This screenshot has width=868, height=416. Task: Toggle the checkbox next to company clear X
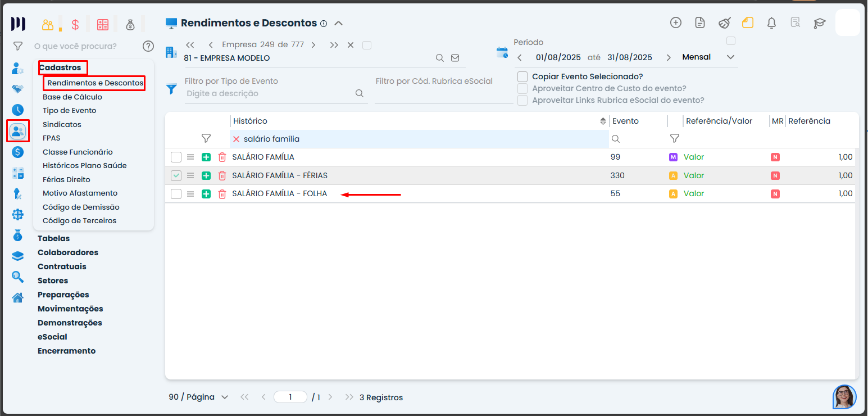tap(367, 45)
